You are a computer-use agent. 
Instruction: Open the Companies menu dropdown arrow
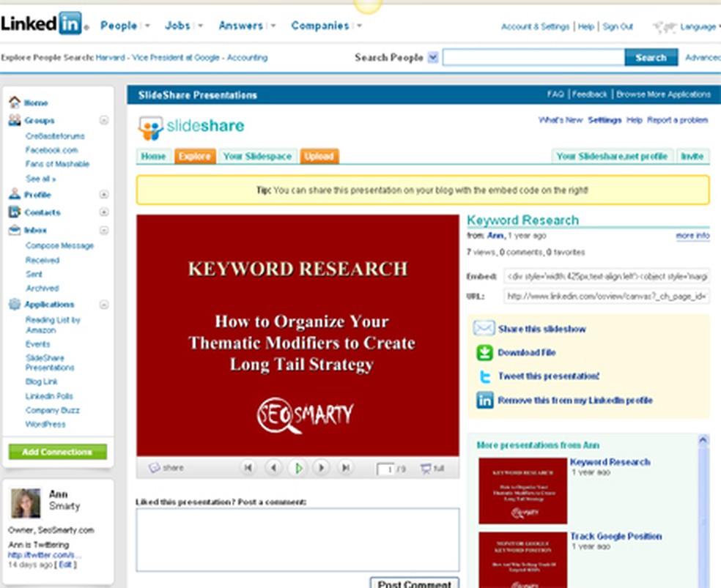tap(359, 26)
